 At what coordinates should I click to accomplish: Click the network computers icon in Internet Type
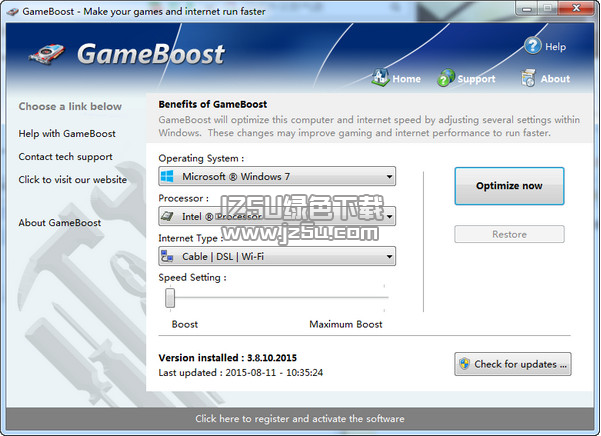(x=167, y=256)
